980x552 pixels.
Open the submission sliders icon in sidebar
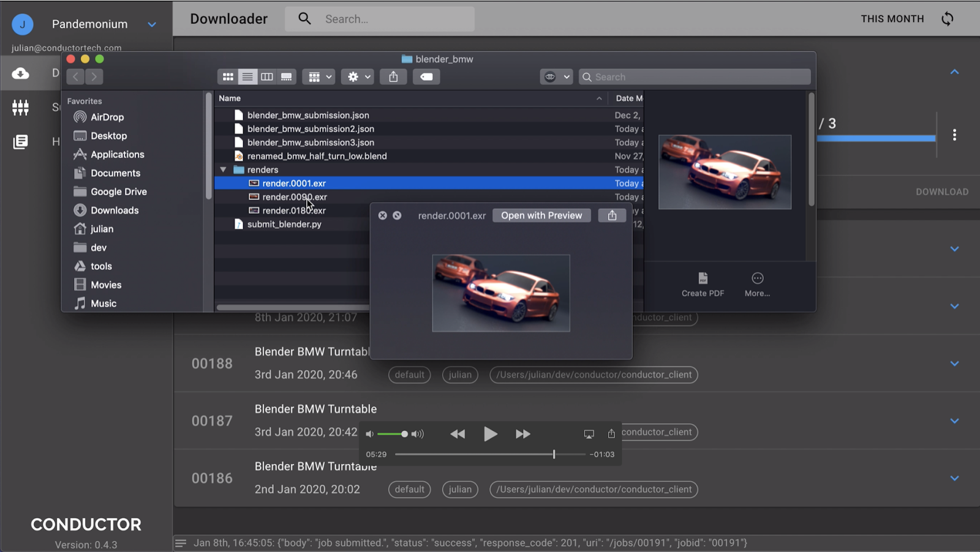tap(20, 108)
